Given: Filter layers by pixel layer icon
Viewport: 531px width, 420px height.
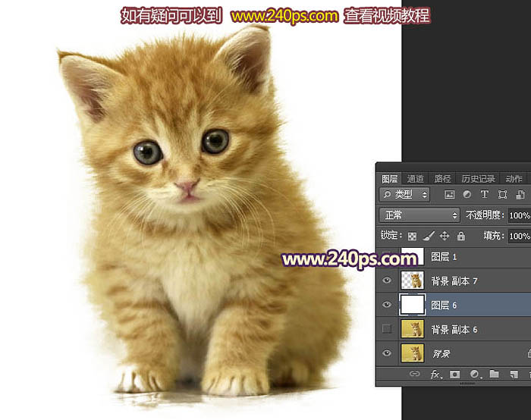Looking at the screenshot, I should coord(449,194).
